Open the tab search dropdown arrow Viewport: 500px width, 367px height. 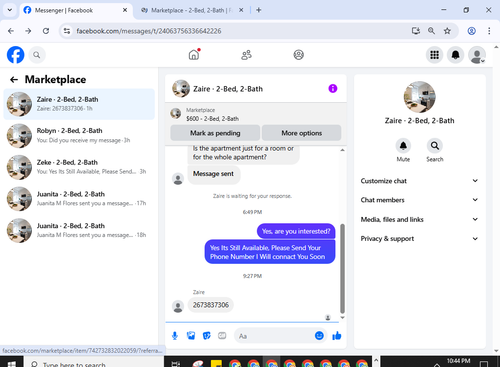[x=10, y=10]
